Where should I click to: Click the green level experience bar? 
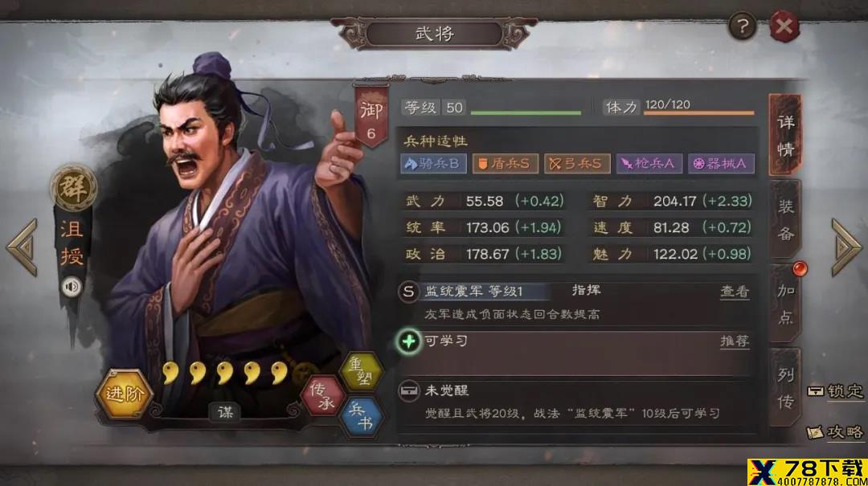[x=526, y=113]
